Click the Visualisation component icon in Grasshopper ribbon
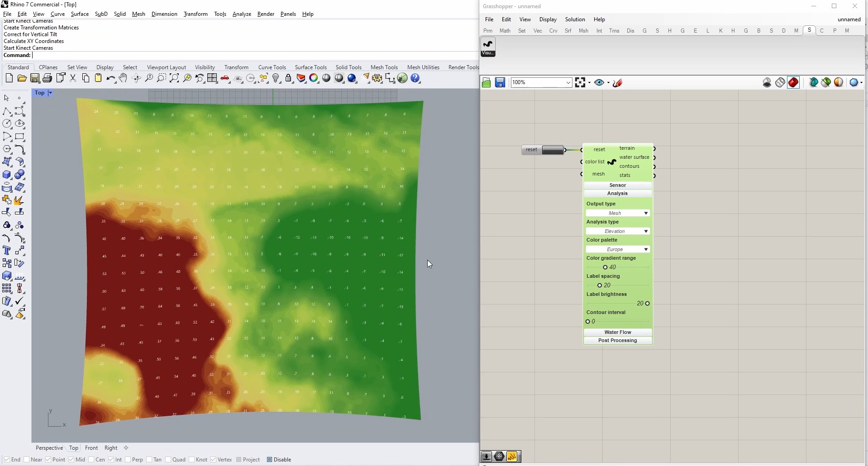 pos(488,47)
